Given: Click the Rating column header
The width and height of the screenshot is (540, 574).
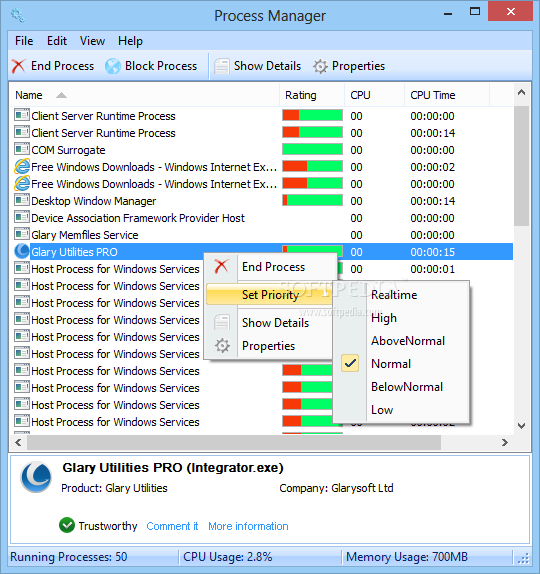Looking at the screenshot, I should tap(312, 95).
